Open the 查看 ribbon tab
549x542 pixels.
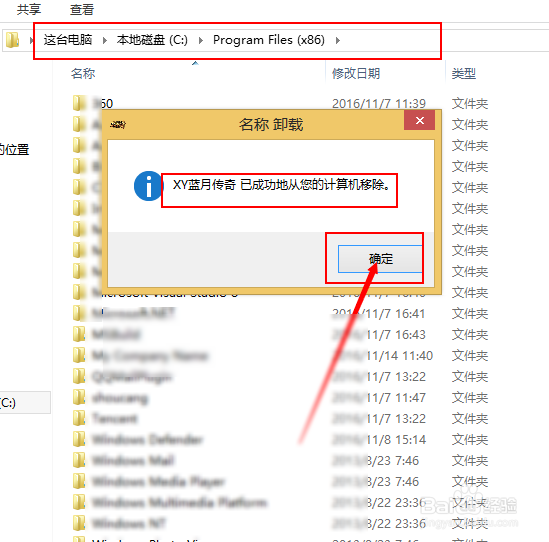(x=82, y=9)
